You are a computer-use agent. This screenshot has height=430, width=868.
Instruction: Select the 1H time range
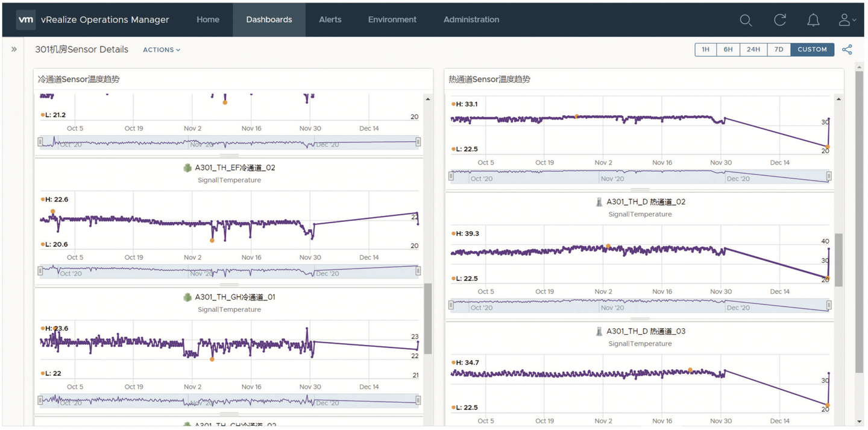(705, 49)
